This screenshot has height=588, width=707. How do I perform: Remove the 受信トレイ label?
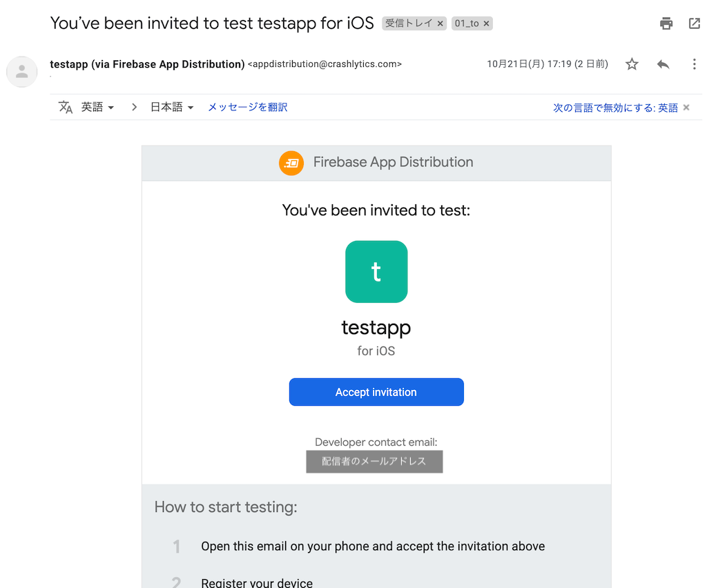click(x=440, y=23)
